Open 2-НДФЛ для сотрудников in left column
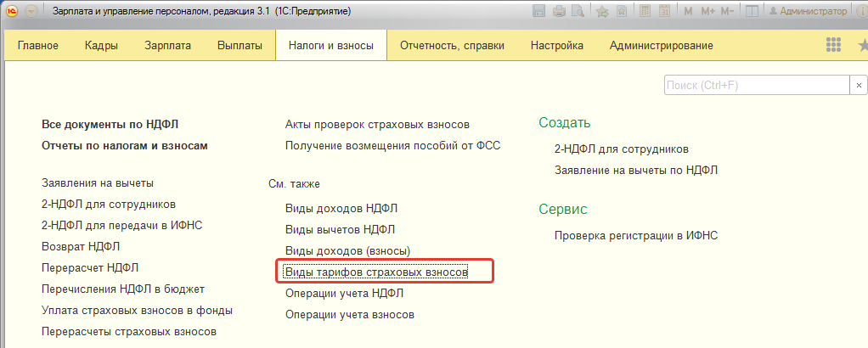The width and height of the screenshot is (868, 348). coord(109,205)
